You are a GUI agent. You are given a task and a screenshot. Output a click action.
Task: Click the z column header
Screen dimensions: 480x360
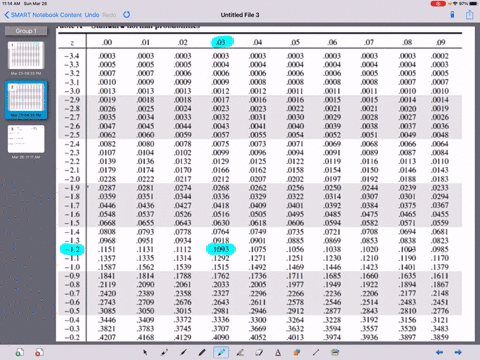tap(72, 43)
